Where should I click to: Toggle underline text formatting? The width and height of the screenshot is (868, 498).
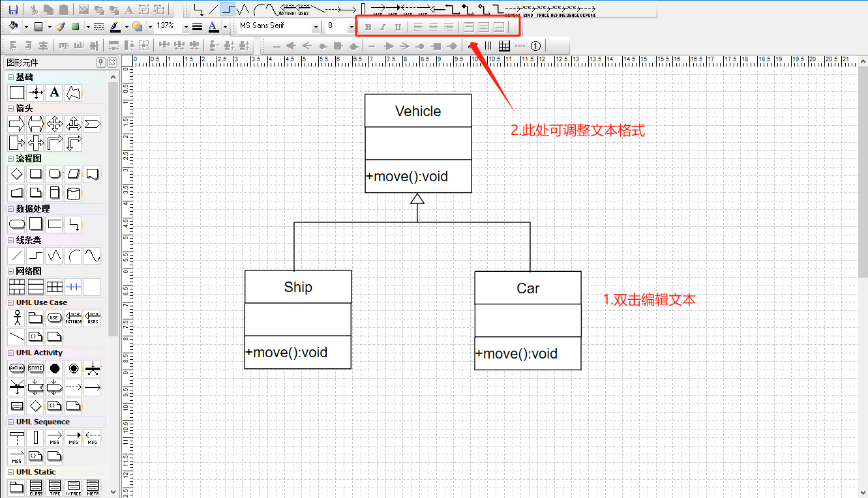398,27
